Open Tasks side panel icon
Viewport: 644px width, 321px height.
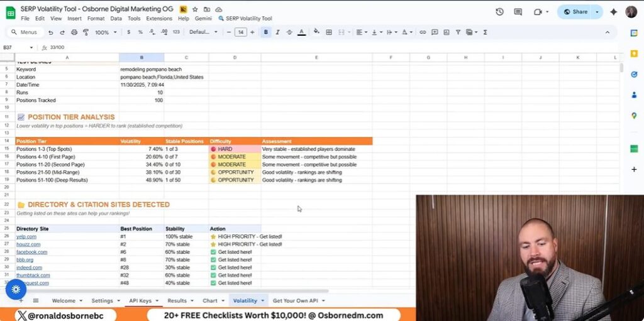(634, 74)
